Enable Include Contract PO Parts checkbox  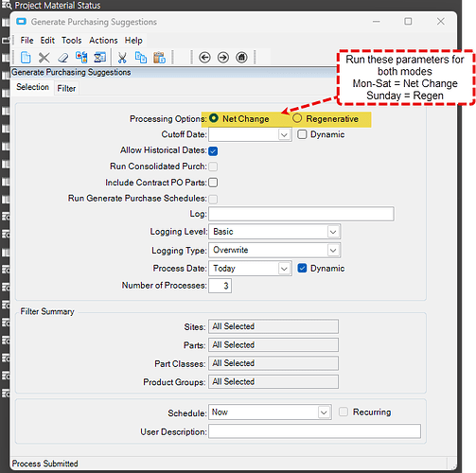point(213,183)
